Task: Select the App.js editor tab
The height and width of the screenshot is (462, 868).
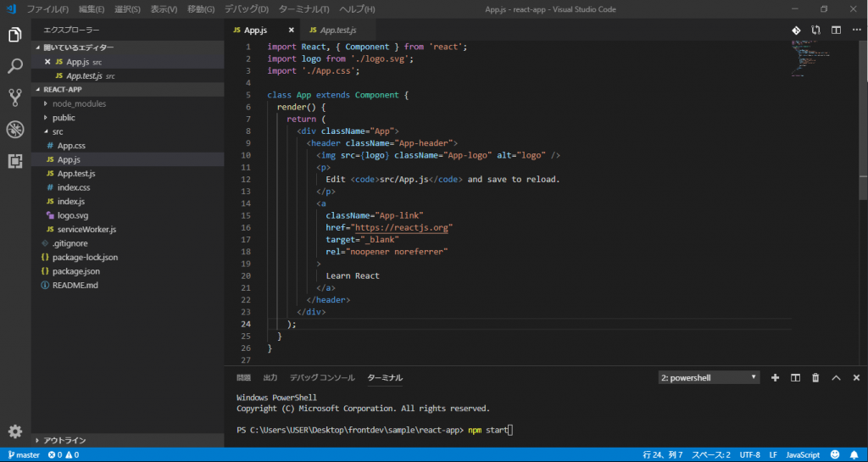Action: tap(256, 30)
